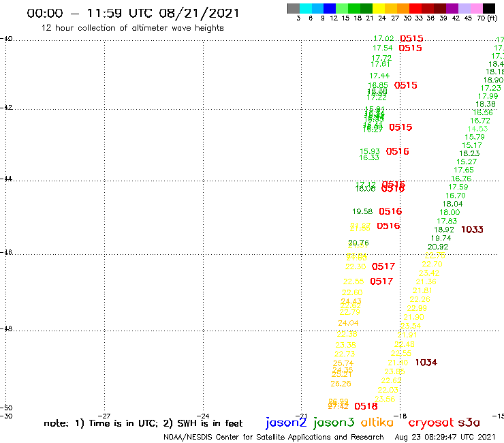Click the 0516 time label beside 15.93
The width and height of the screenshot is (504, 443).
coord(397,151)
